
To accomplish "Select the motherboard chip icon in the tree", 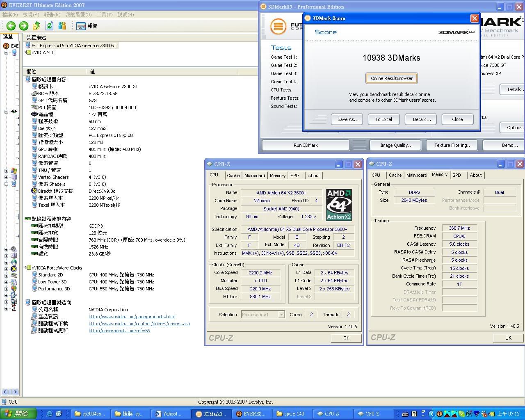I will click(x=14, y=112).
